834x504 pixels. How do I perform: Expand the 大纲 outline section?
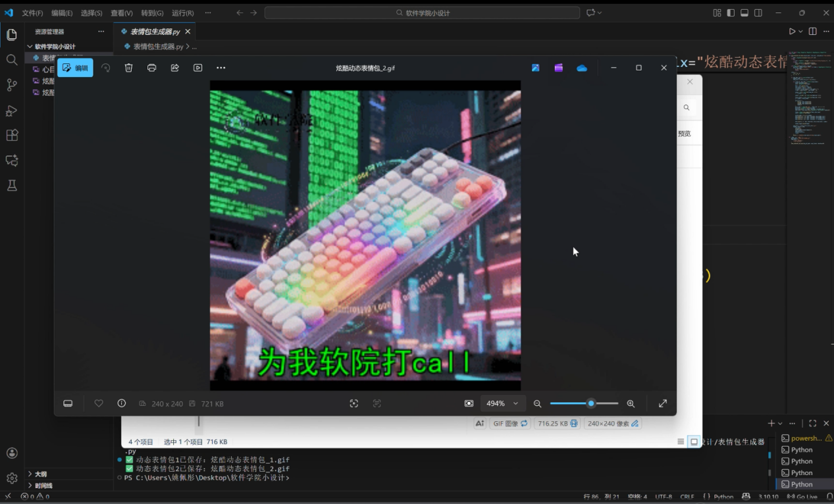(40, 474)
